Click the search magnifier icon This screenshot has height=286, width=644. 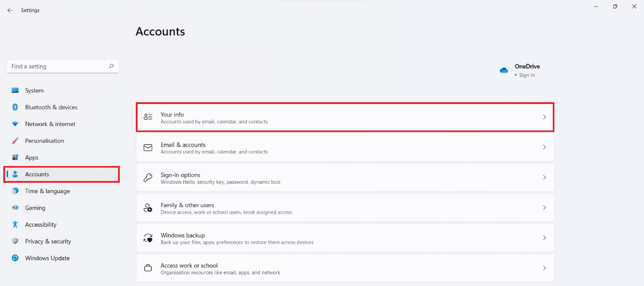[111, 66]
